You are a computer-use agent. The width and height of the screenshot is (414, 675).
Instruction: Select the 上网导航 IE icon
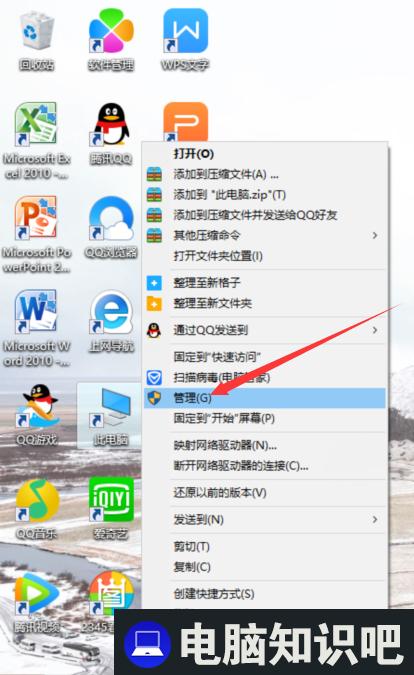coord(111,322)
